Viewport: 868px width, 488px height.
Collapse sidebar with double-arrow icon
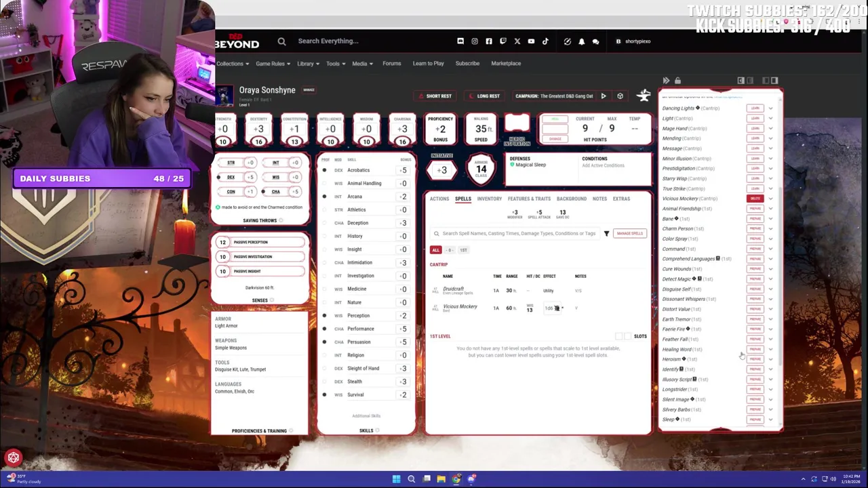[666, 81]
